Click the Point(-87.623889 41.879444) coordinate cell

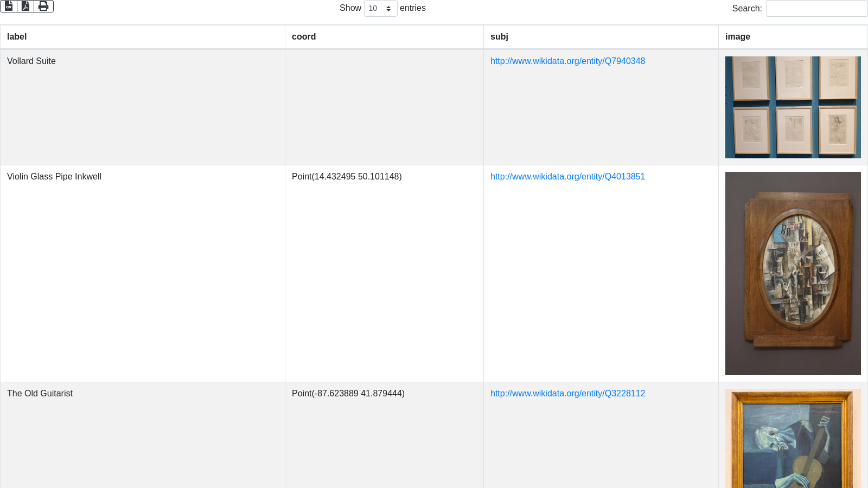[x=348, y=394]
